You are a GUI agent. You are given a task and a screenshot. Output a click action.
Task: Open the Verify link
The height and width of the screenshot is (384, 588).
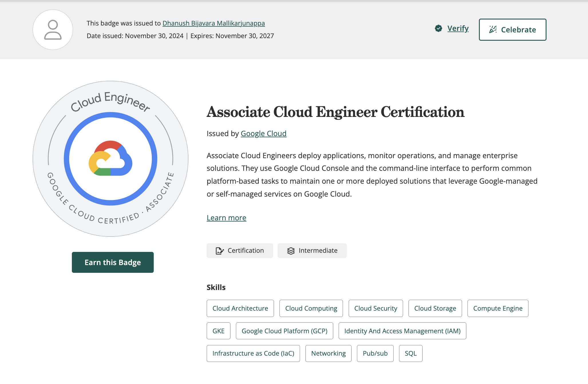pyautogui.click(x=458, y=28)
